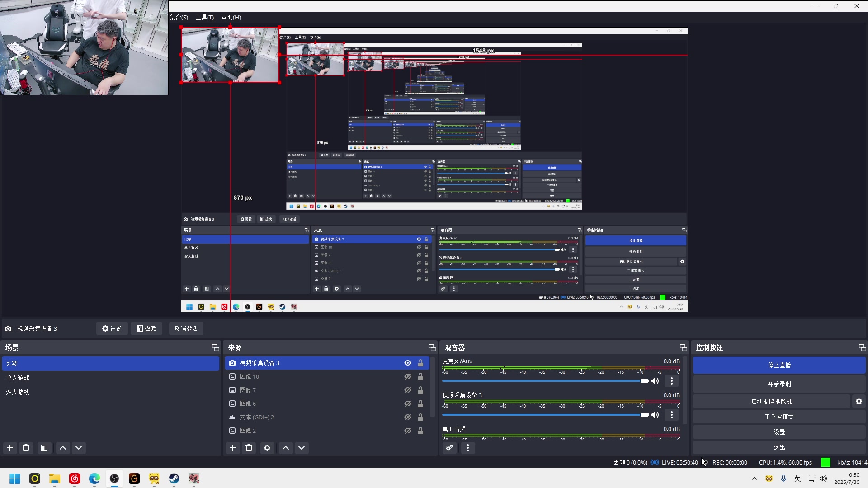Undock the 控制按钮 panel icon
Screen dimensions: 868x488
coord(862,347)
